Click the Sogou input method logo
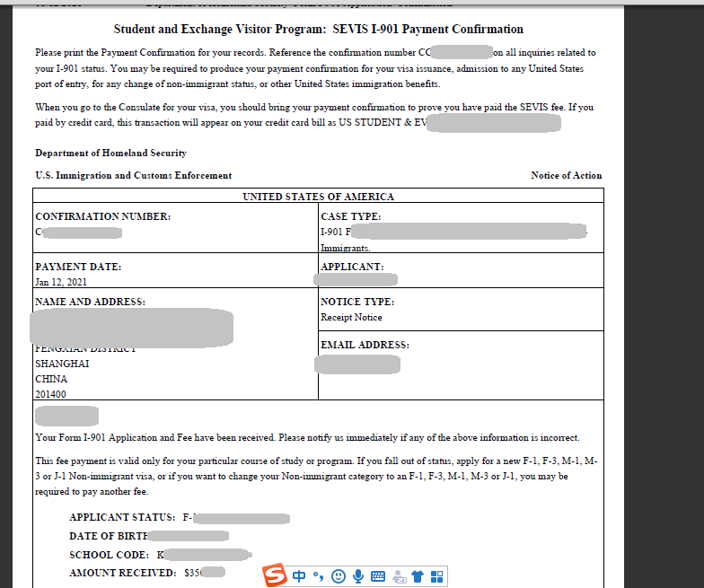The height and width of the screenshot is (588, 704). [275, 575]
